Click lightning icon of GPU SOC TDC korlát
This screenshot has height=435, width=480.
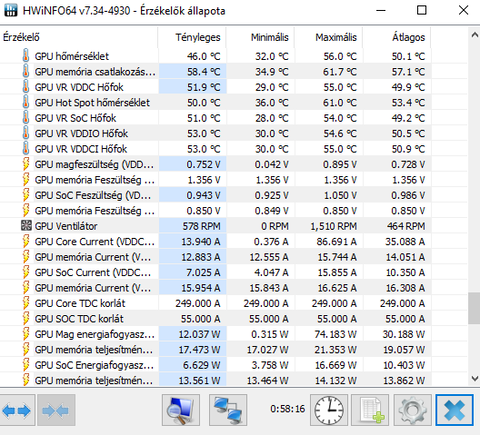26,319
